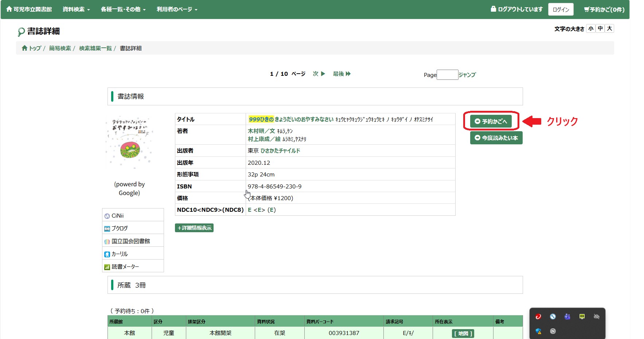Click the 国立国会図書館 rainbow icon
The width and height of the screenshot is (644, 339).
pos(107,242)
